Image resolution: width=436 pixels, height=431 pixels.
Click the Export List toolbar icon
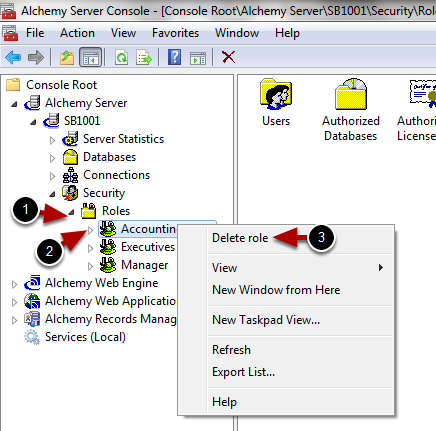144,57
